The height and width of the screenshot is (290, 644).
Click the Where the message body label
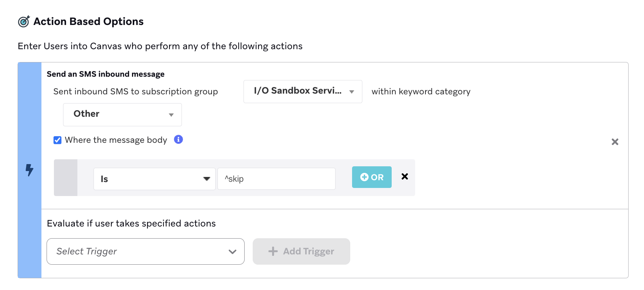point(116,140)
